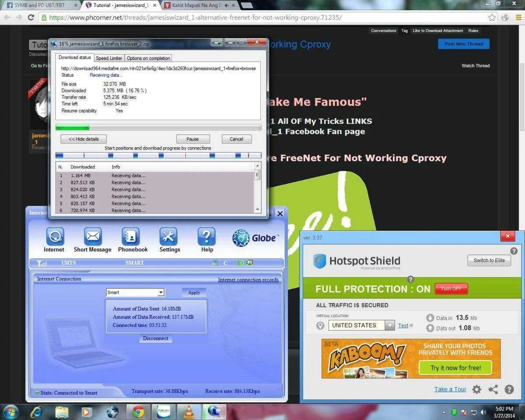This screenshot has height=420, width=525.
Task: Click Watch Thread link
Action: [476, 66]
